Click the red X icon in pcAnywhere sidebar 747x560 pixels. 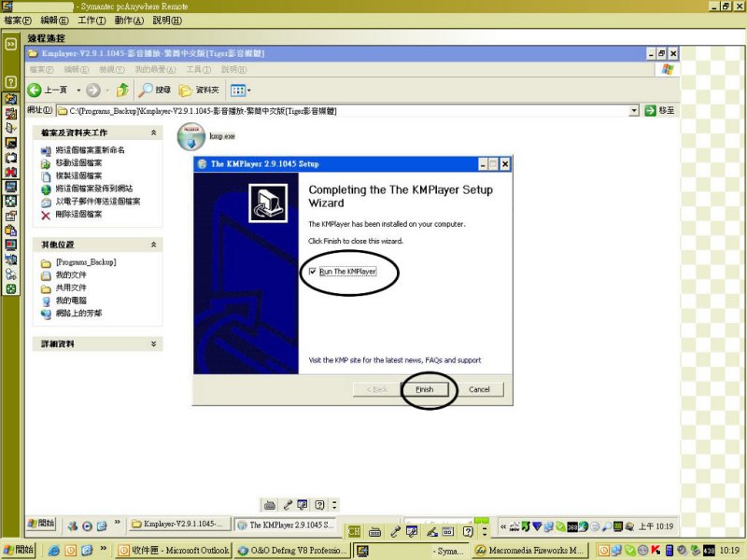pos(10,172)
